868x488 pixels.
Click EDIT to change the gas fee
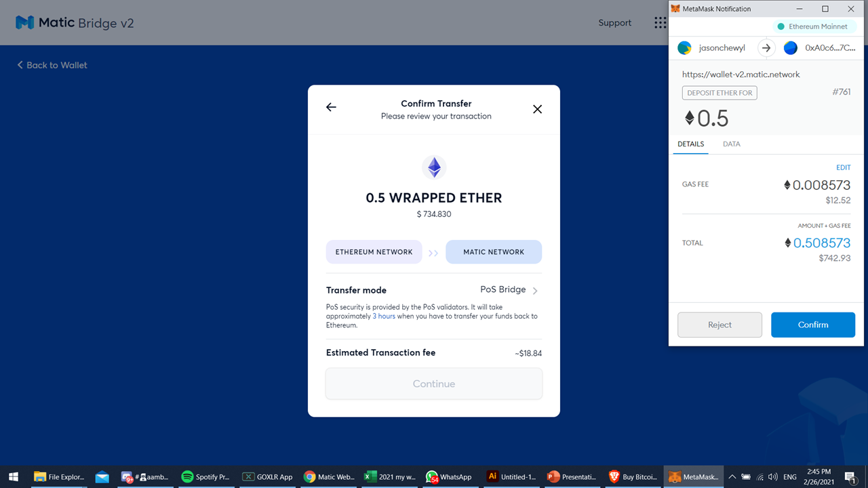point(843,167)
